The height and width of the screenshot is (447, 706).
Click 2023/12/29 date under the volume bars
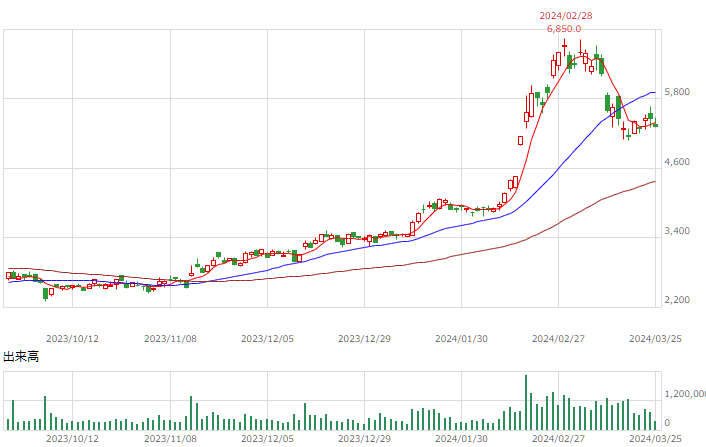[364, 438]
